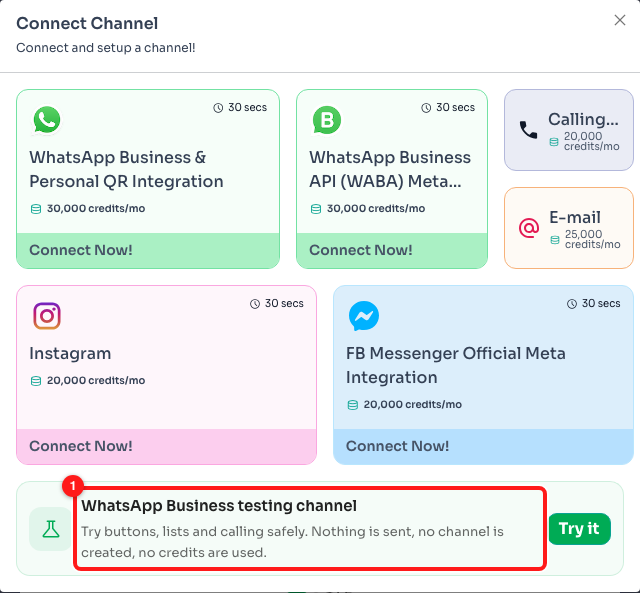Click '30 secs' on WhatsApp API card
The image size is (640, 593).
456,107
